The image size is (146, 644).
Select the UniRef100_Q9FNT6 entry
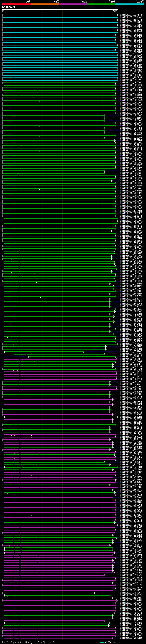131,32
